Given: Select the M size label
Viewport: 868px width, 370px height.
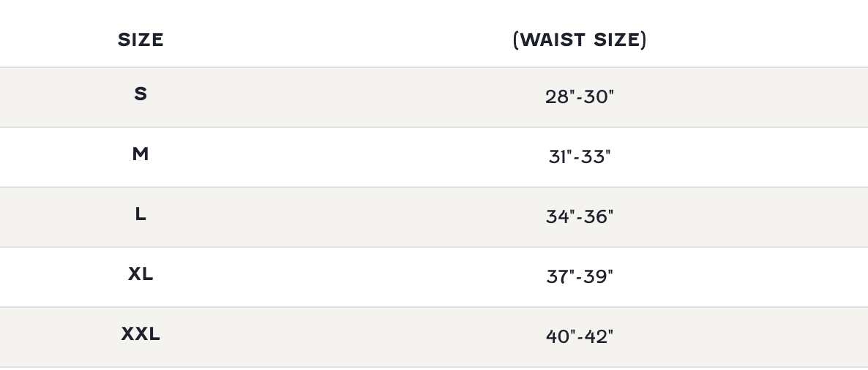Looking at the screenshot, I should click(x=141, y=154).
